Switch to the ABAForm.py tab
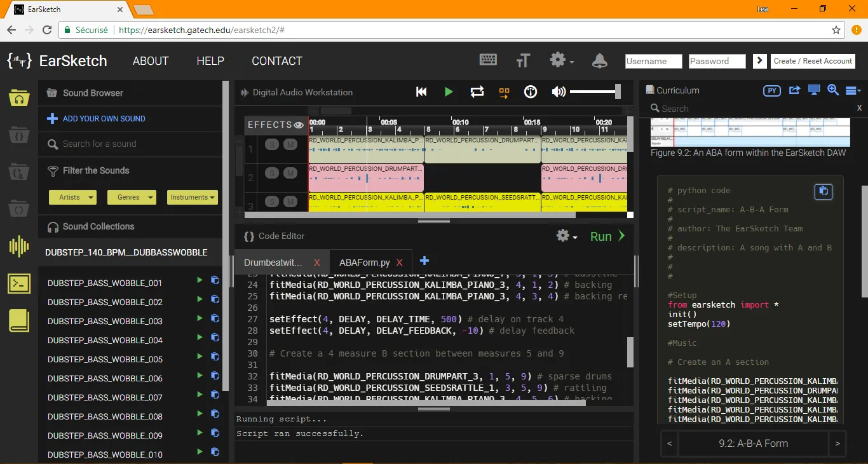The width and height of the screenshot is (868, 464). 365,262
